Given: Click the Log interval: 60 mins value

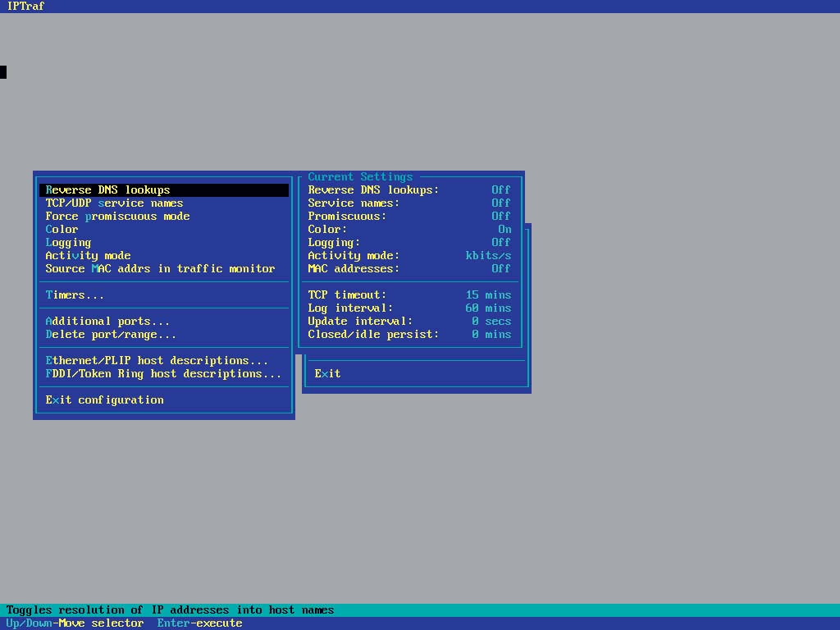Looking at the screenshot, I should (488, 308).
